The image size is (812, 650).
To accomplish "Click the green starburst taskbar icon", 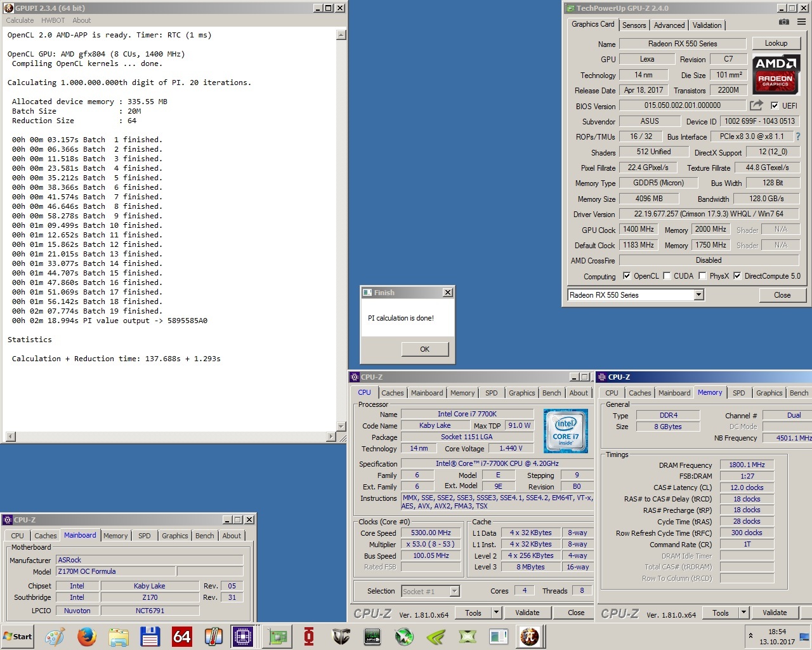I will [x=404, y=636].
